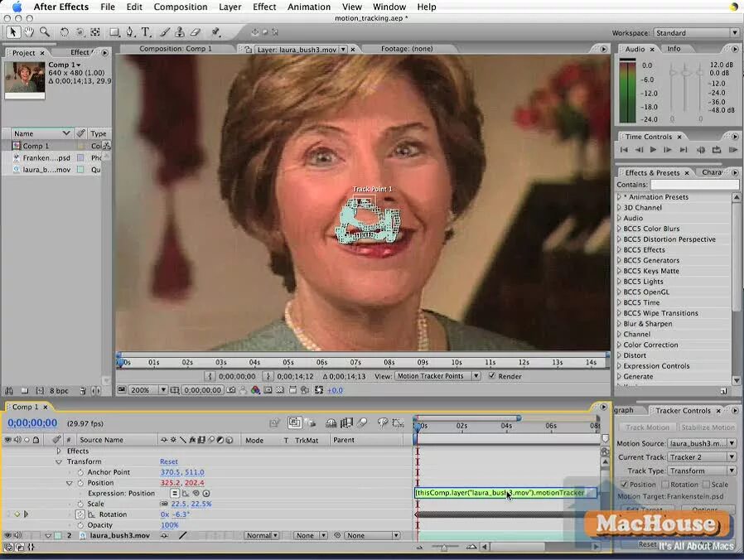
Task: Toggle the Position stopwatch
Action: 80,483
